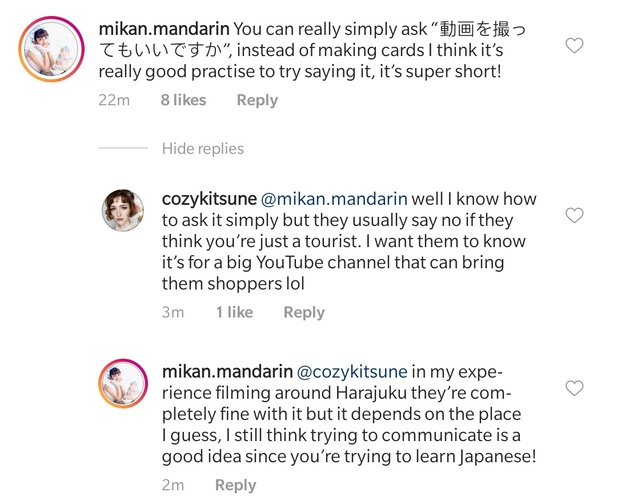Like cozykitsune's reply with heart icon
Image resolution: width=617 pixels, height=500 pixels.
click(x=574, y=216)
